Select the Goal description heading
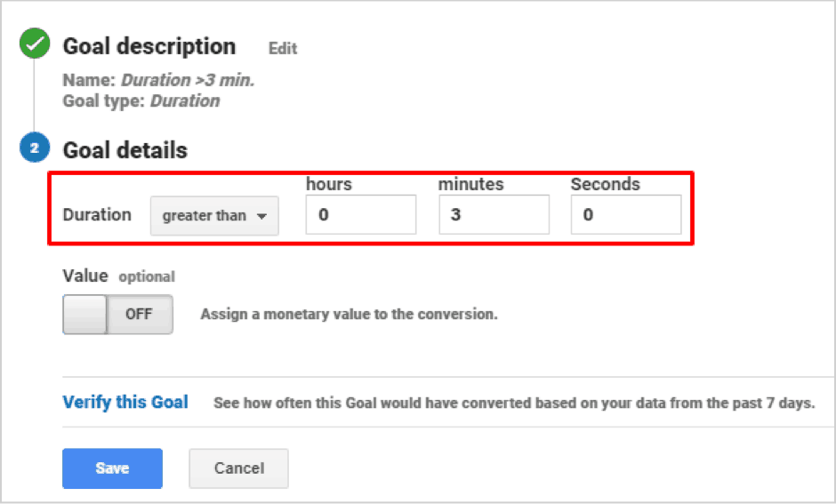836x504 pixels. click(149, 46)
